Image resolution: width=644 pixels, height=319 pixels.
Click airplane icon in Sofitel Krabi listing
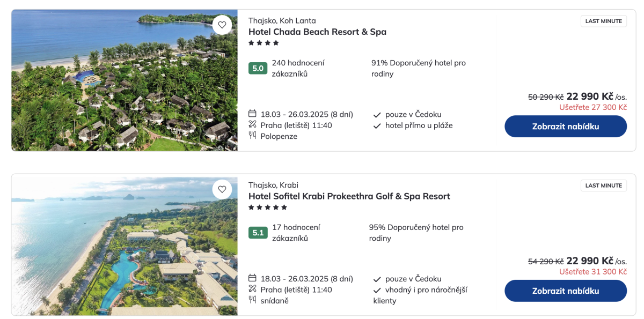click(252, 289)
